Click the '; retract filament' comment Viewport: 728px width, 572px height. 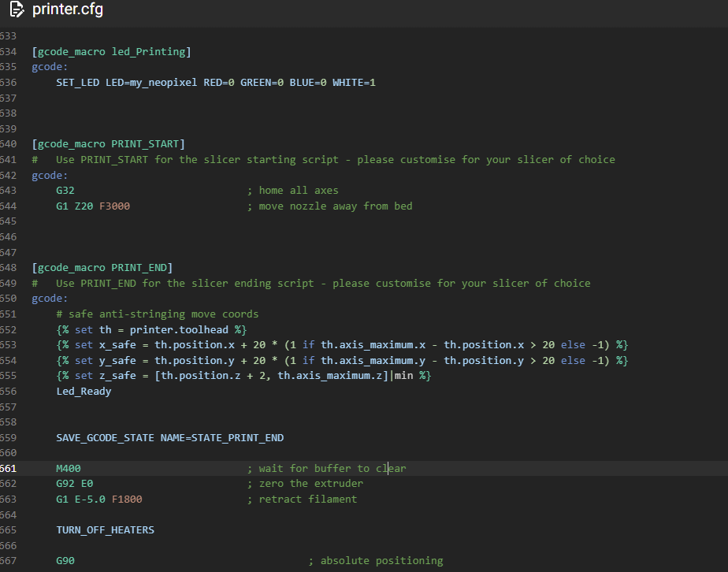coord(302,500)
